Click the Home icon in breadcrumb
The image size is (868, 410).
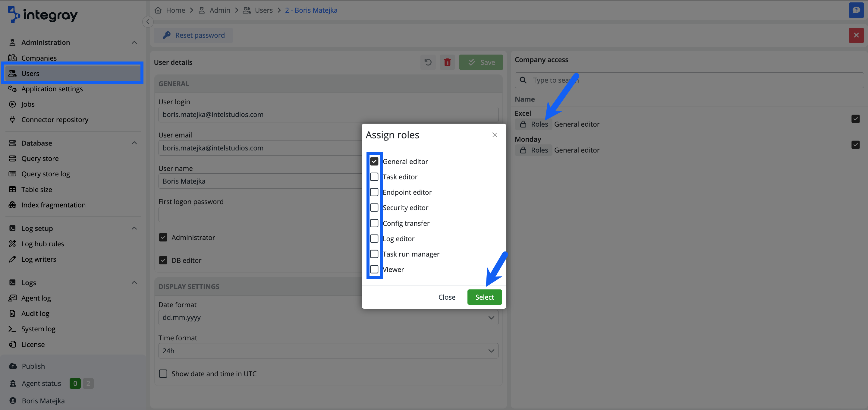[x=158, y=10]
